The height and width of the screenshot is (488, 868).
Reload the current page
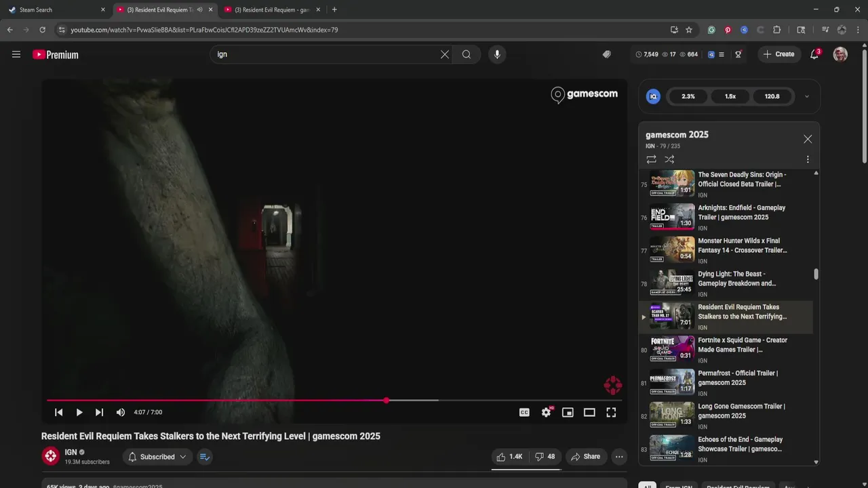42,30
